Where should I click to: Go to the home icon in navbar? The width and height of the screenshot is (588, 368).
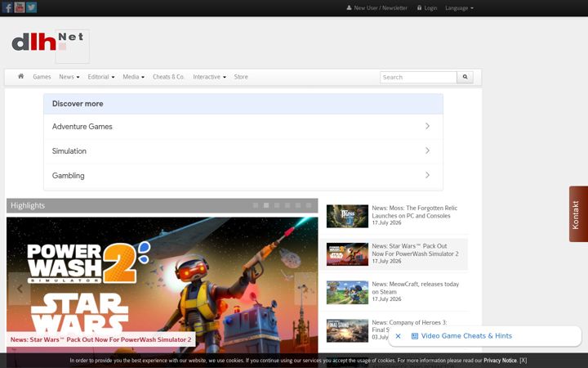coord(21,76)
